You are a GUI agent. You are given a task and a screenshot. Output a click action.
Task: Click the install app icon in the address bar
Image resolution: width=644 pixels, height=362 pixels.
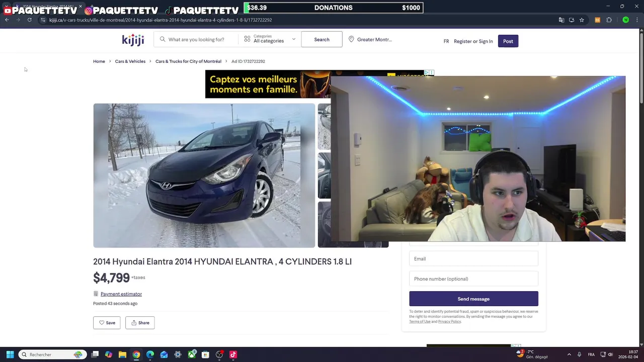pyautogui.click(x=572, y=20)
